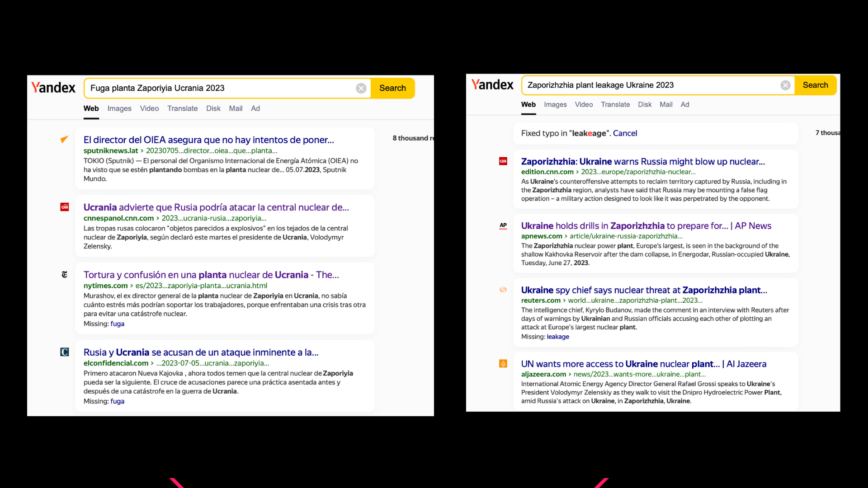This screenshot has height=488, width=868.
Task: Open the Translate tab in the left window
Action: tap(182, 108)
